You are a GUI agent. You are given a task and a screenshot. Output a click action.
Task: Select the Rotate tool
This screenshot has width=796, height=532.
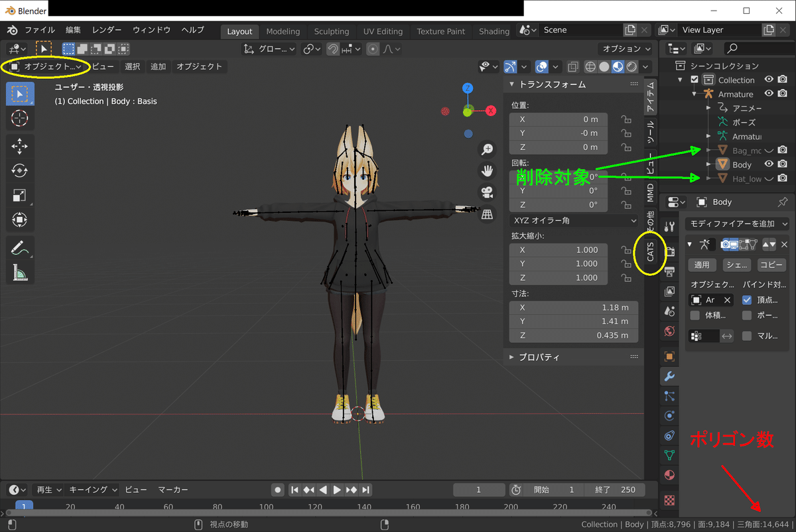point(20,170)
